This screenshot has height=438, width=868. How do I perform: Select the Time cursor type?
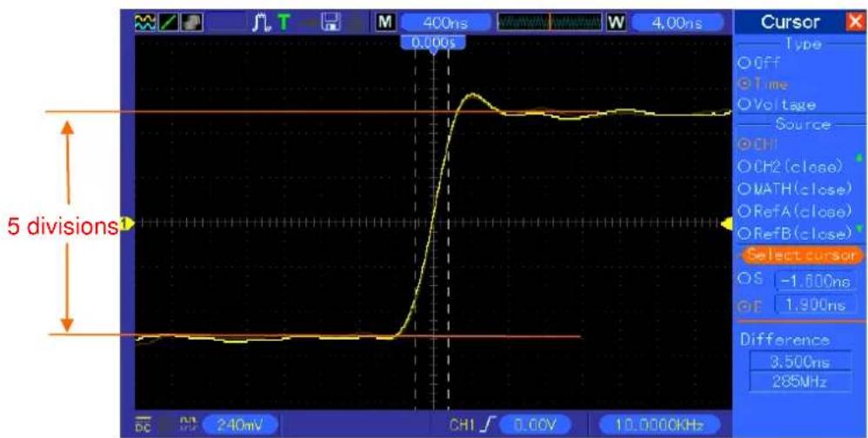[x=763, y=84]
